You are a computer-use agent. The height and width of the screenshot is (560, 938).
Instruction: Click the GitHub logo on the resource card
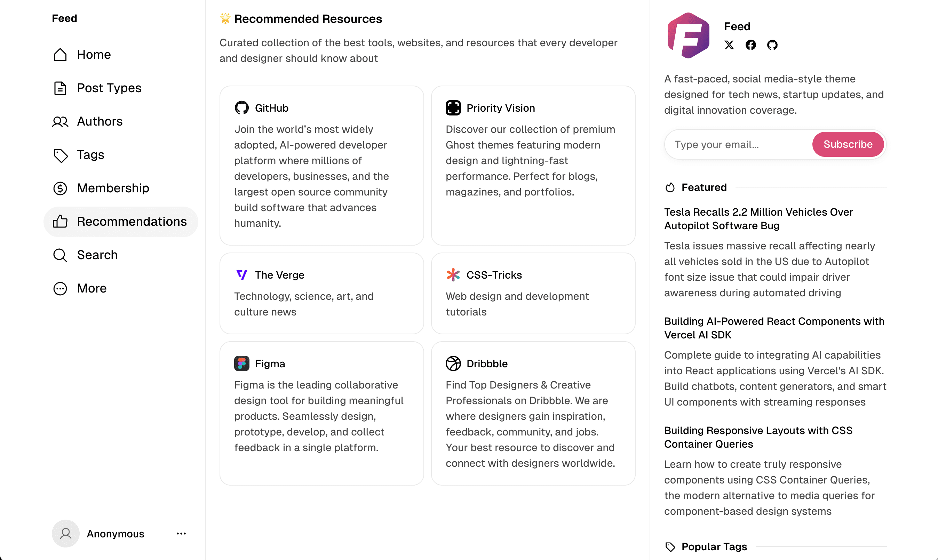tap(242, 107)
